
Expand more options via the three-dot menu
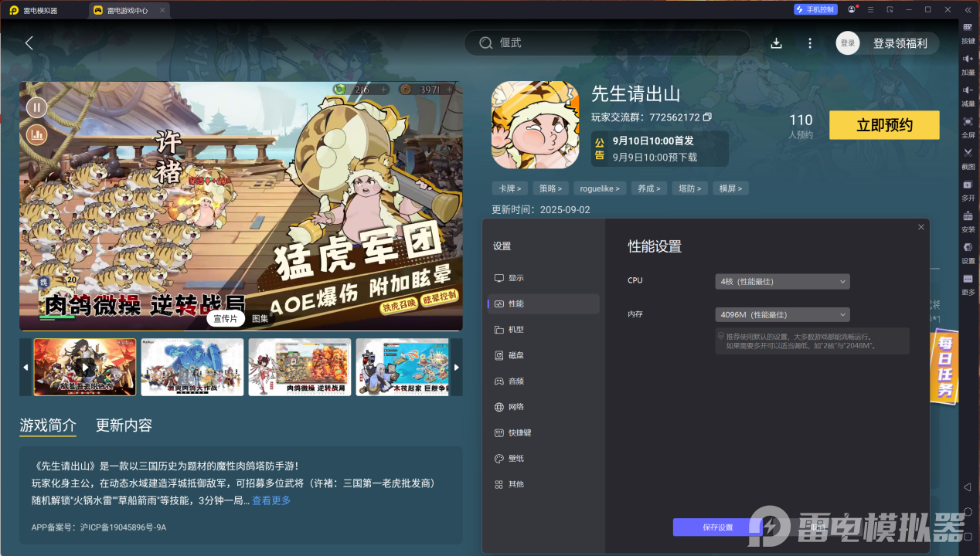tap(809, 43)
